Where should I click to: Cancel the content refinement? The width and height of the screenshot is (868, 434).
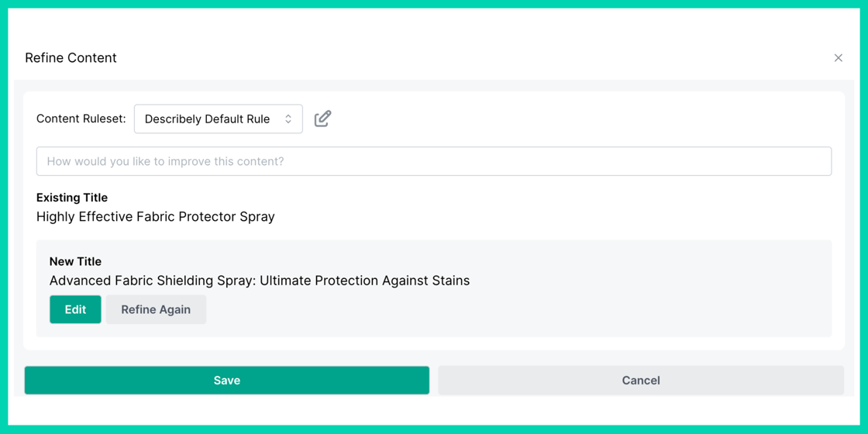click(x=640, y=381)
